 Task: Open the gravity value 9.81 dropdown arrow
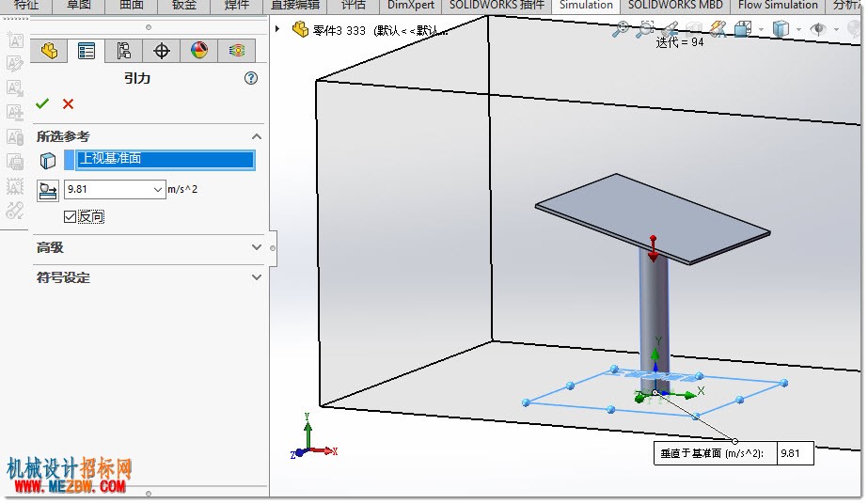(x=158, y=189)
